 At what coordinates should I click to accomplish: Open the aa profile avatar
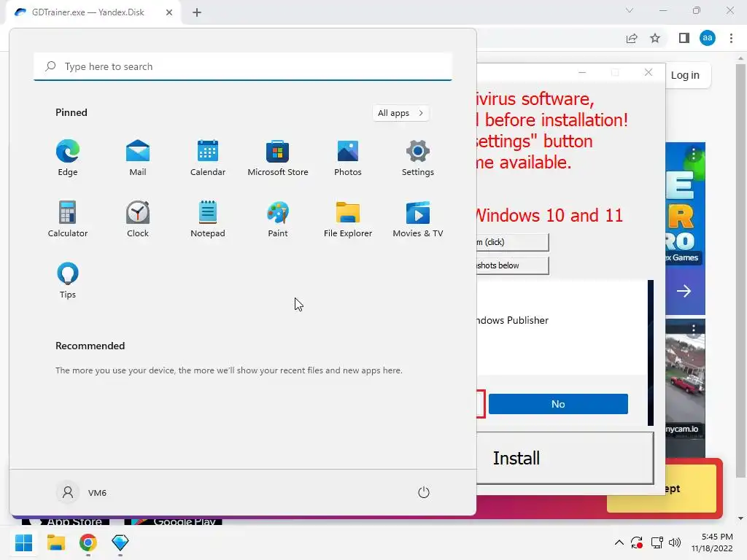[708, 38]
